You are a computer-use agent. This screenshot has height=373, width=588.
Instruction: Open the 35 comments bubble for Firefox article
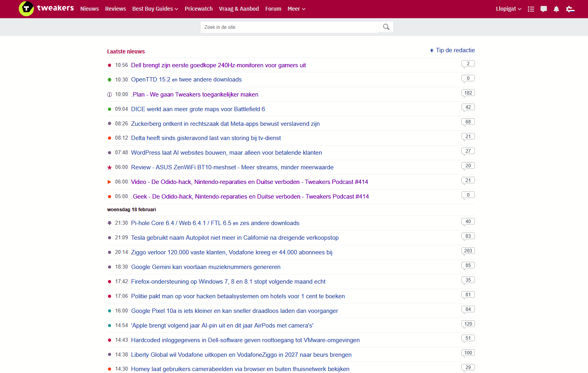(x=468, y=280)
